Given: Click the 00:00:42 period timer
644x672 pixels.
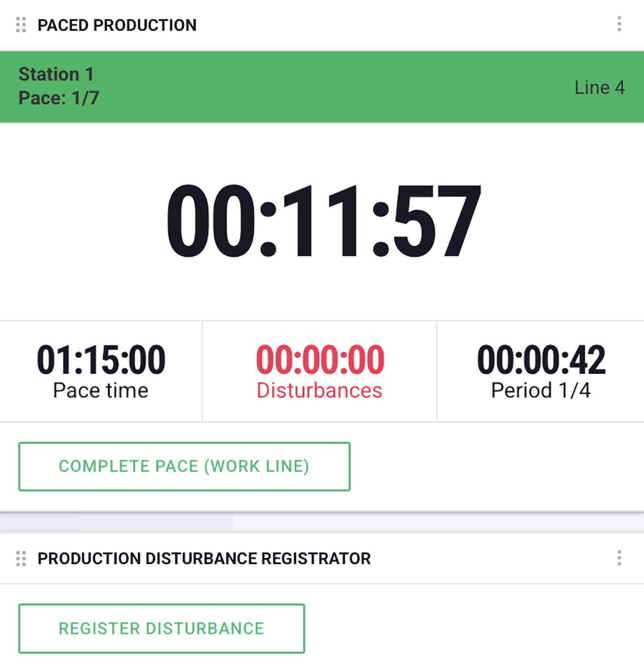Looking at the screenshot, I should tap(541, 359).
